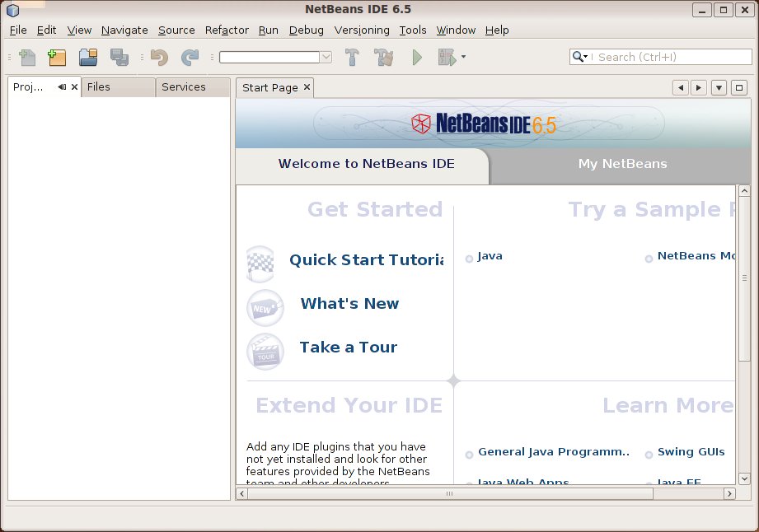The image size is (759, 532).
Task: Close the Start Page tab
Action: tap(307, 87)
